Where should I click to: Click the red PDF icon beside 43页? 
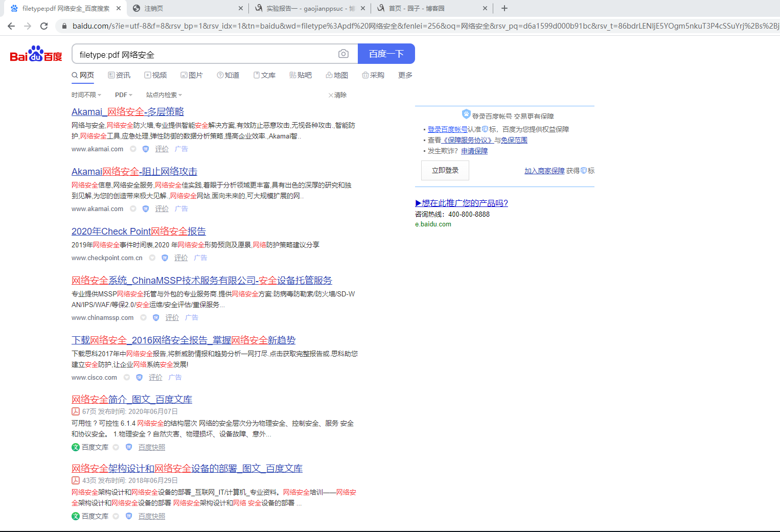76,480
